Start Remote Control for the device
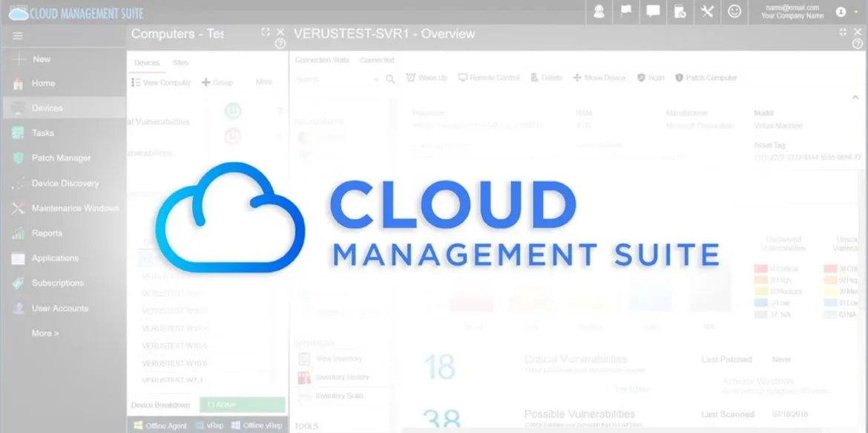This screenshot has width=868, height=433. 489,78
